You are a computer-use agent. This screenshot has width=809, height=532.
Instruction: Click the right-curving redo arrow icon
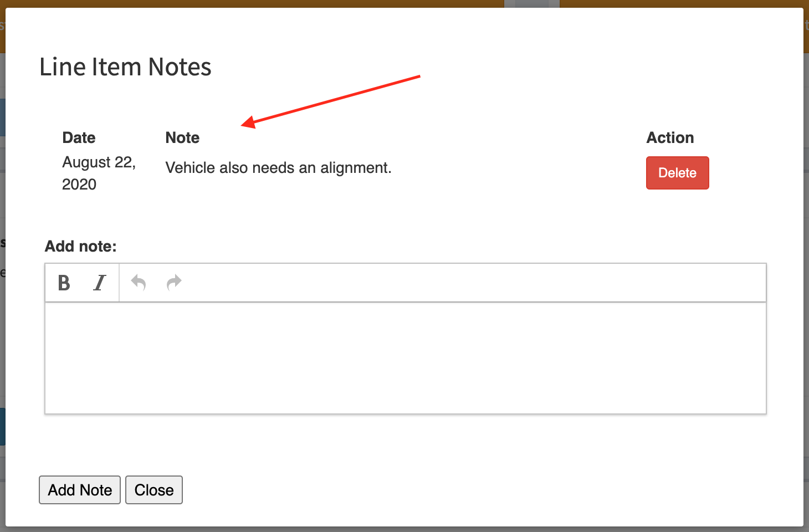point(173,283)
